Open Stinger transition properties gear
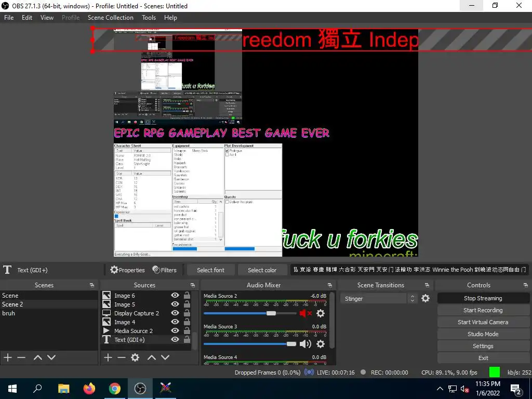532x399 pixels. (425, 298)
